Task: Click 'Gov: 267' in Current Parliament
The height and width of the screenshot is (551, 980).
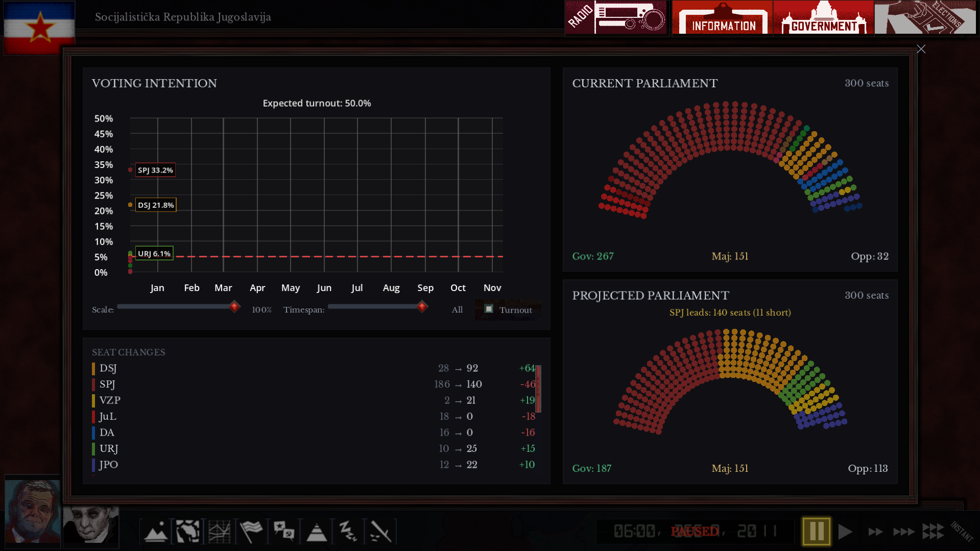Action: pos(593,256)
